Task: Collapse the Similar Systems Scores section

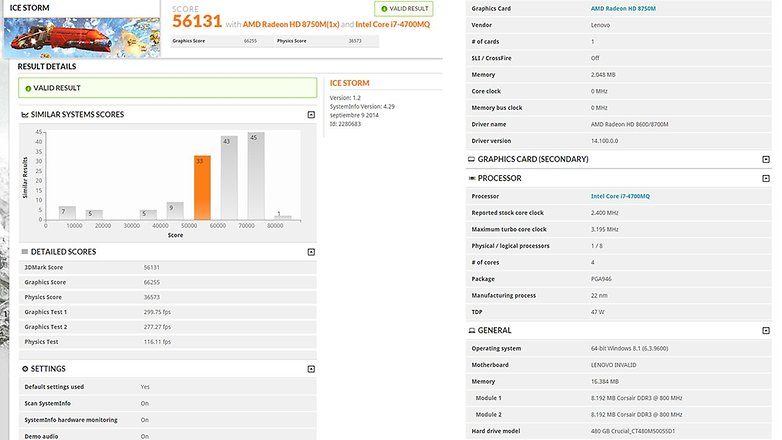Action: pos(311,115)
